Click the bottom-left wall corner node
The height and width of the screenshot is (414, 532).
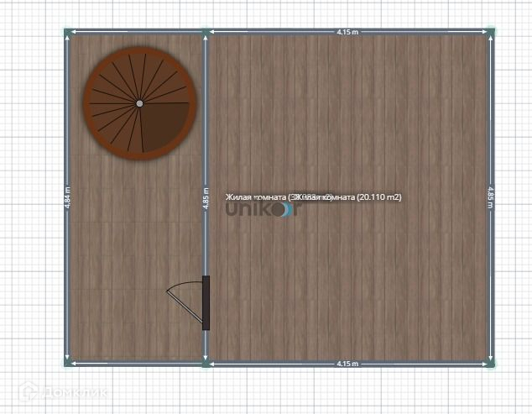pos(67,364)
